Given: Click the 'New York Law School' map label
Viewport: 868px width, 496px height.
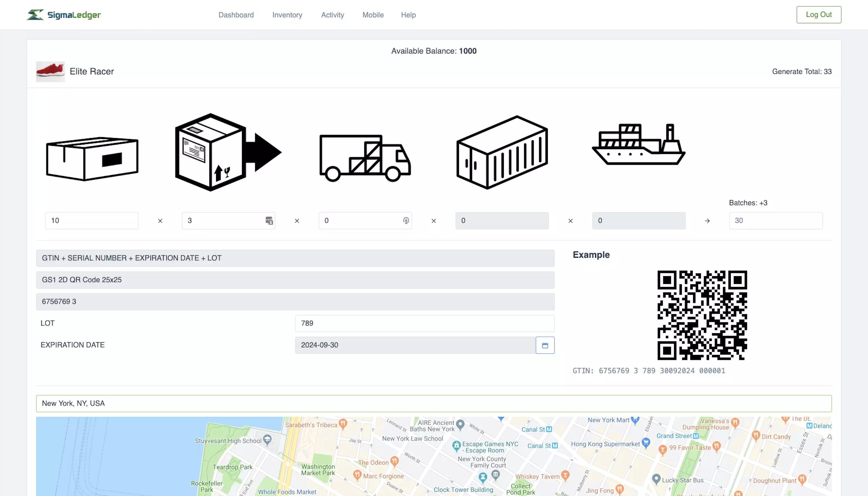Looking at the screenshot, I should pyautogui.click(x=412, y=439).
